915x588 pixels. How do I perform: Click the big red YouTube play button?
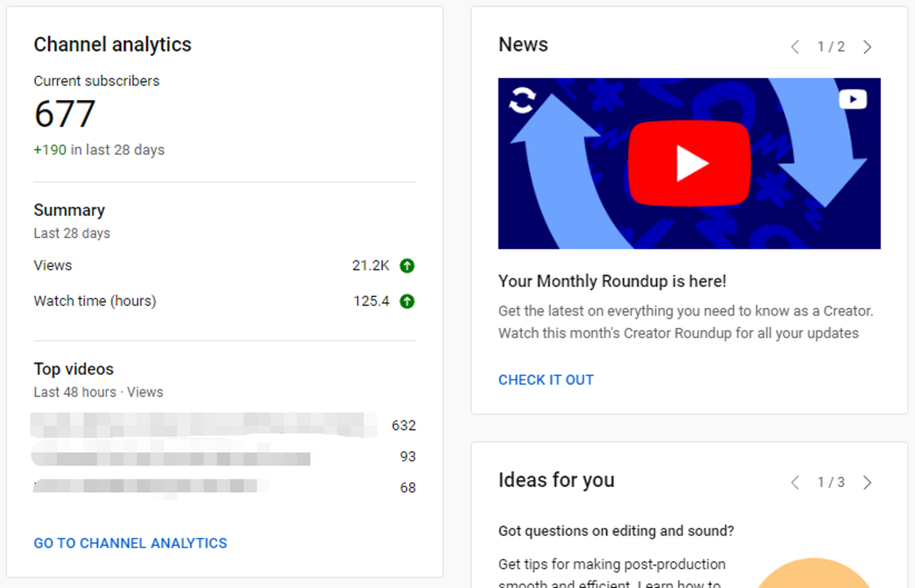tap(689, 163)
